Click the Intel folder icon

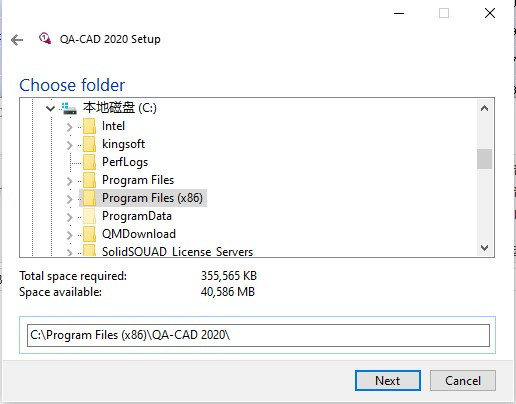click(89, 126)
